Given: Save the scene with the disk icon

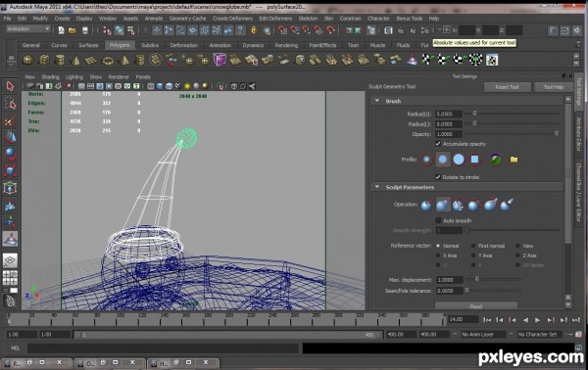Looking at the screenshot, I should pyautogui.click(x=85, y=30).
